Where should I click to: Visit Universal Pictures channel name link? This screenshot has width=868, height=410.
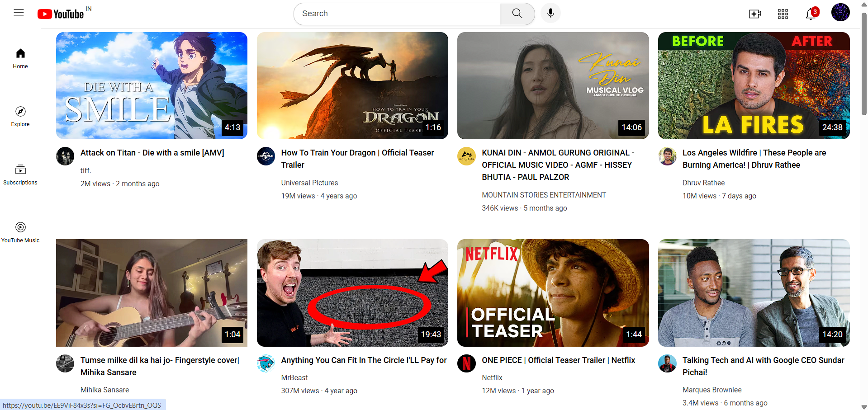[x=309, y=183]
